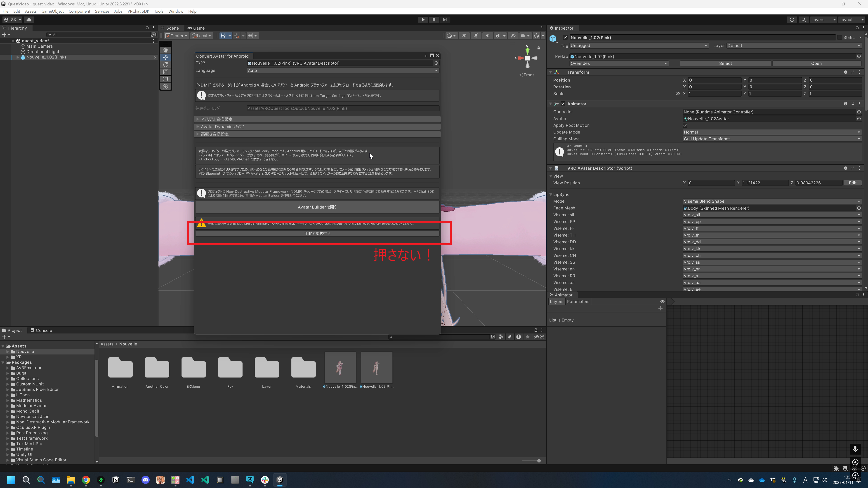Switch to the Console tab
This screenshot has width=868, height=488.
41,330
